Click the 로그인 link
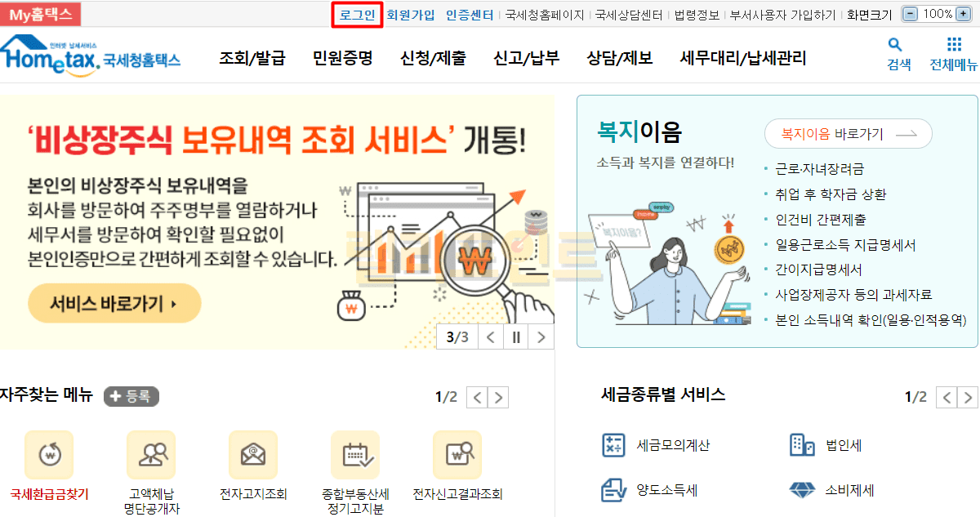Screen dimensions: 980x517 (x=357, y=15)
